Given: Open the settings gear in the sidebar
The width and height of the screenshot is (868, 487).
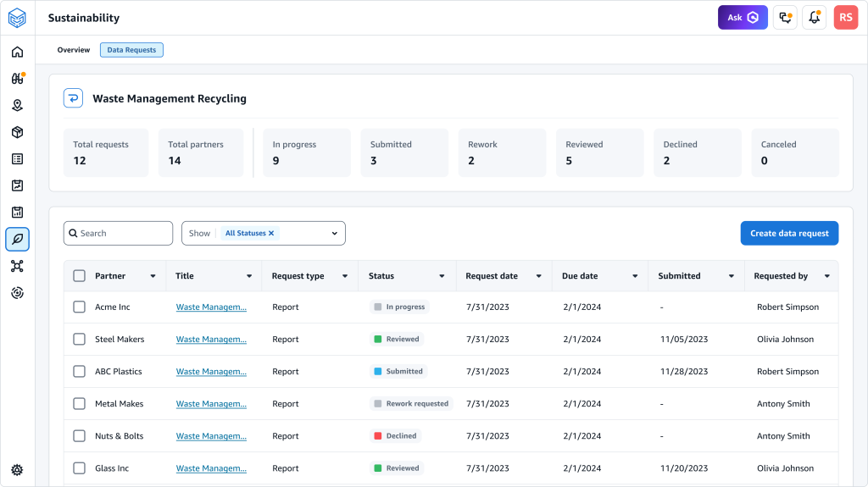Looking at the screenshot, I should 17,470.
